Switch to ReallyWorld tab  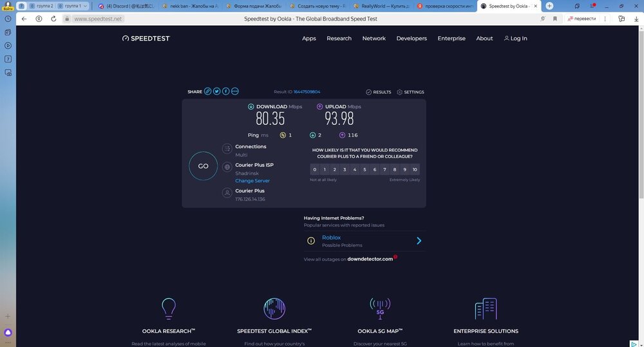381,6
